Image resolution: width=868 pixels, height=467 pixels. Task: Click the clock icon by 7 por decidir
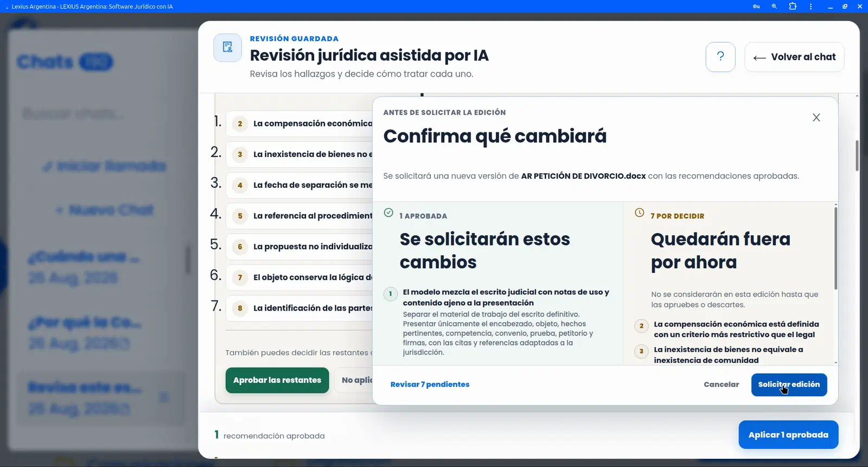640,212
